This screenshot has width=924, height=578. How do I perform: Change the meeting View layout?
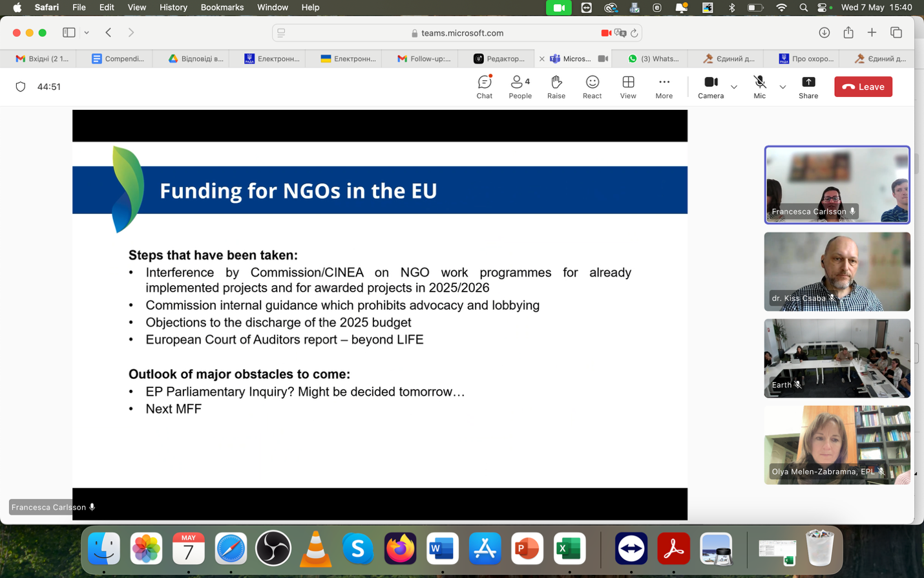click(627, 87)
